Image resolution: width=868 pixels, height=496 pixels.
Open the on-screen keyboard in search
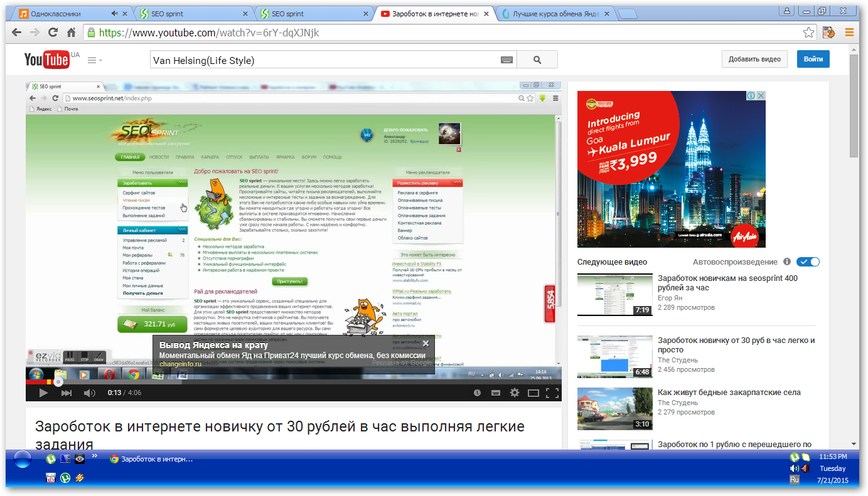[x=506, y=60]
